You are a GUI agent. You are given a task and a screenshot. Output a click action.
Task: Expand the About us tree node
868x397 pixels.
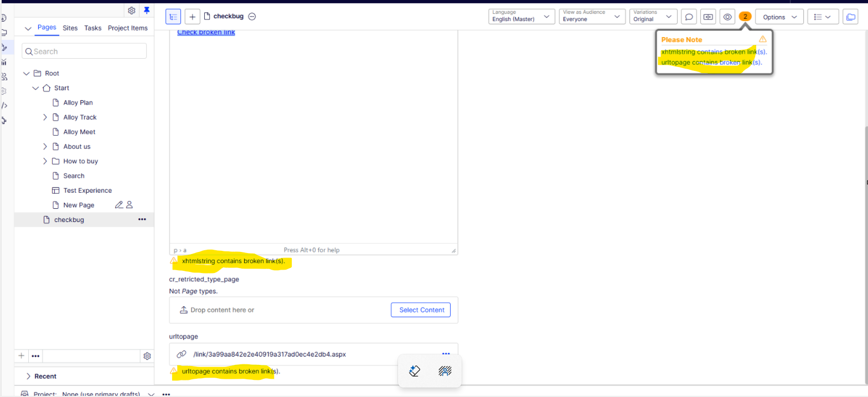pyautogui.click(x=45, y=147)
